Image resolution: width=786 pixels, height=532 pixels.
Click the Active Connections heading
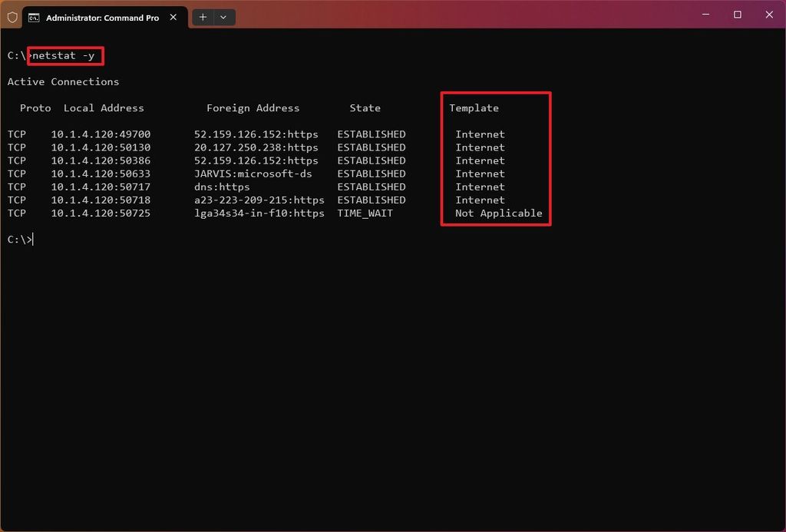coord(64,81)
